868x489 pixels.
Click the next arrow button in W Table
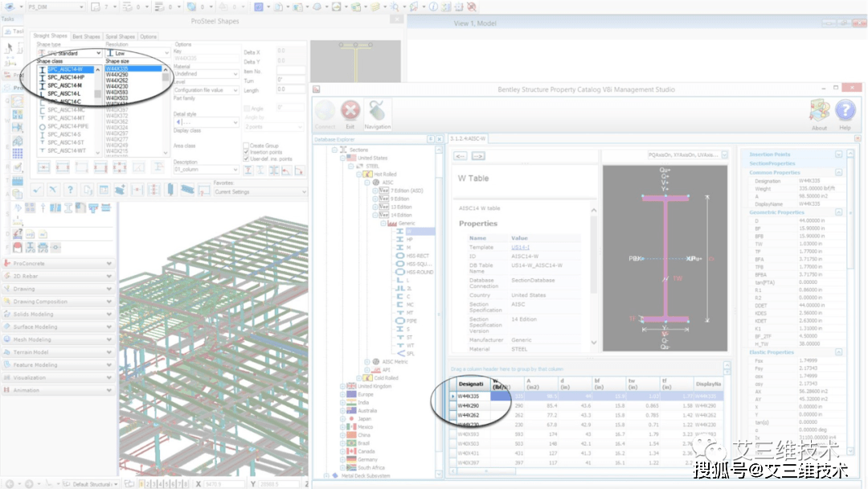[x=477, y=156]
